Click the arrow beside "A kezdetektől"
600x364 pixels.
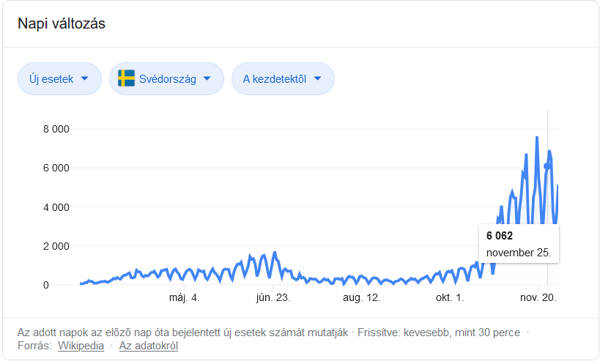click(x=319, y=79)
